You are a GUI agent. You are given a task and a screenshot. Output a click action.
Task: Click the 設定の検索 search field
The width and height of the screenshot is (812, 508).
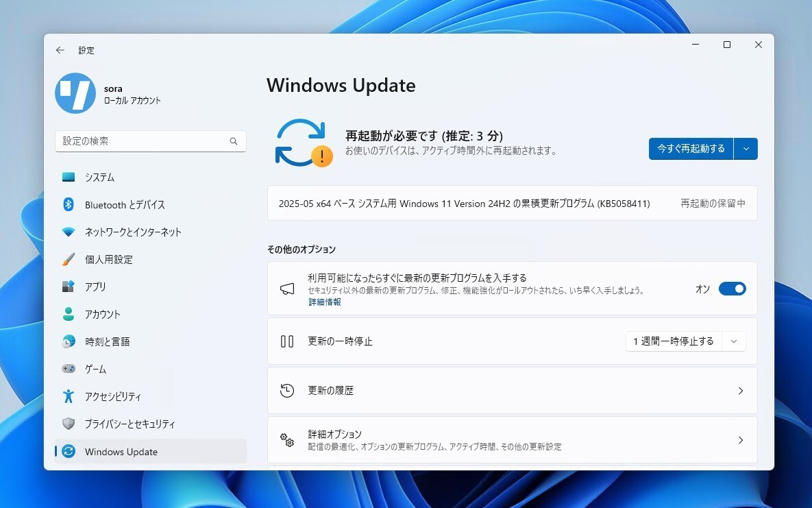coord(151,141)
